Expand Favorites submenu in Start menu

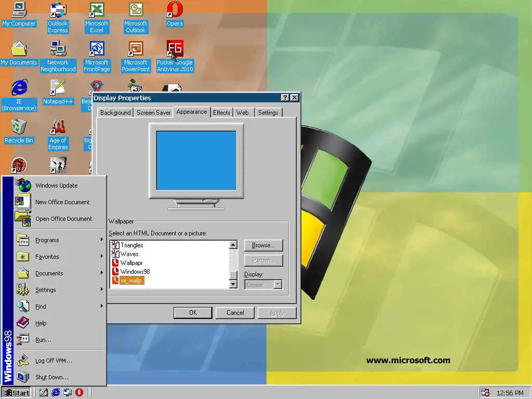(60, 257)
